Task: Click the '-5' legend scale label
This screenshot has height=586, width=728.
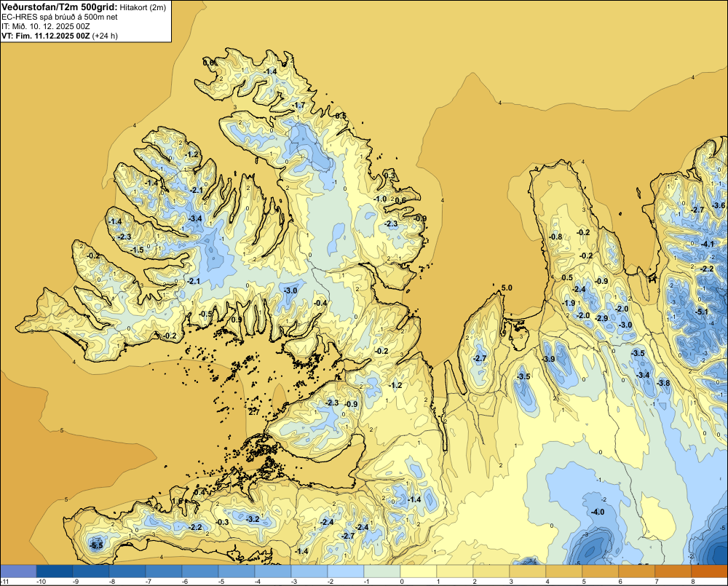Action: tap(221, 582)
